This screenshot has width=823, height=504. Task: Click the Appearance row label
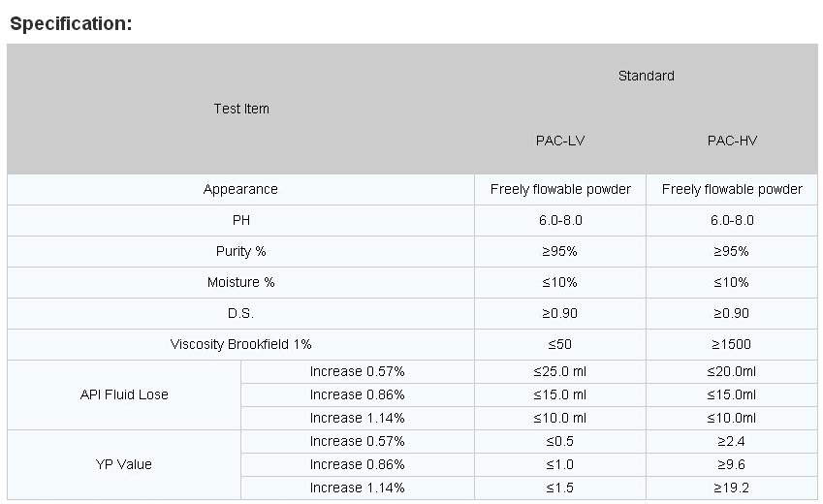point(240,189)
